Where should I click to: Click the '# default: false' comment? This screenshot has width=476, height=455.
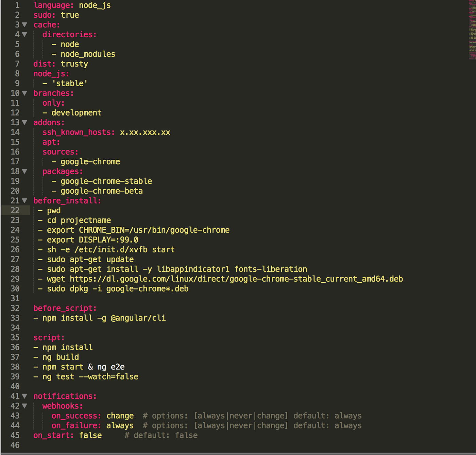(161, 436)
